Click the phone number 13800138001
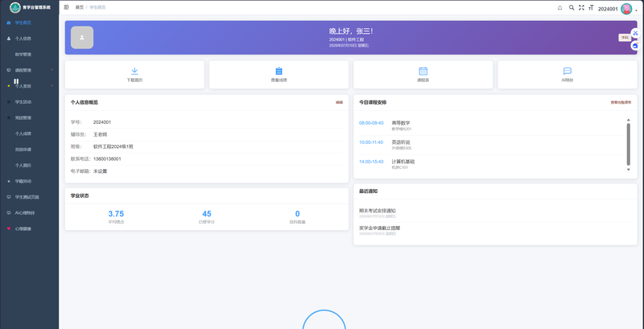The height and width of the screenshot is (329, 644). point(107,158)
